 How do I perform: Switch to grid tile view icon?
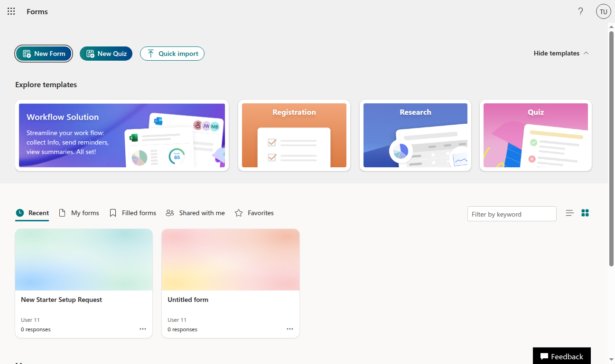point(585,213)
